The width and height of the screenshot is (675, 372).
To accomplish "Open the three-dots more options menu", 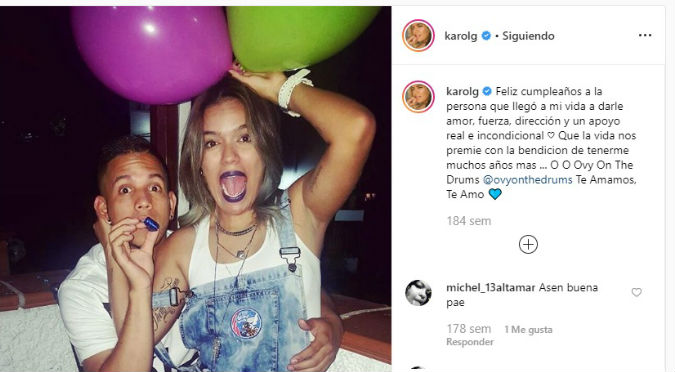I will pos(644,35).
